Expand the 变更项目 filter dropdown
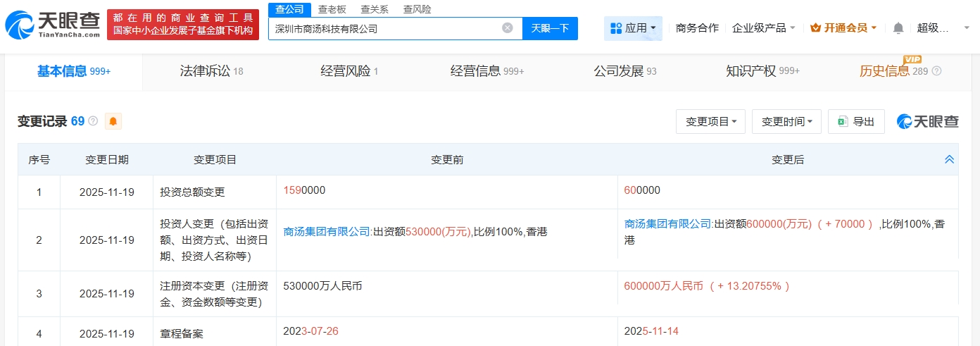Screen dimensions: 980x346 [710, 121]
